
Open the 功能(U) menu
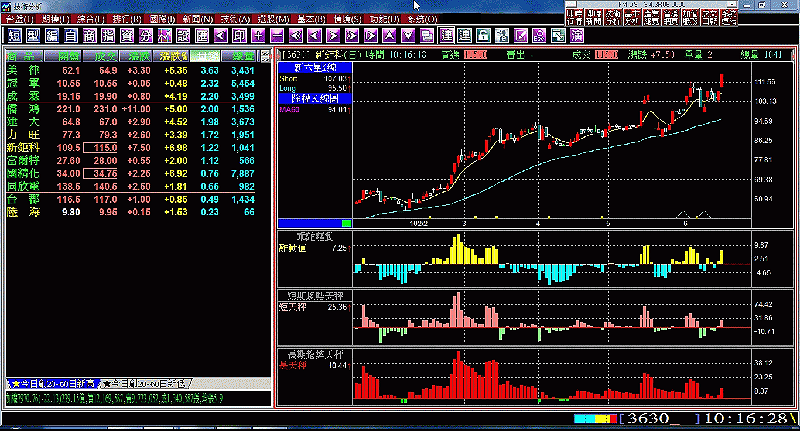click(x=385, y=19)
